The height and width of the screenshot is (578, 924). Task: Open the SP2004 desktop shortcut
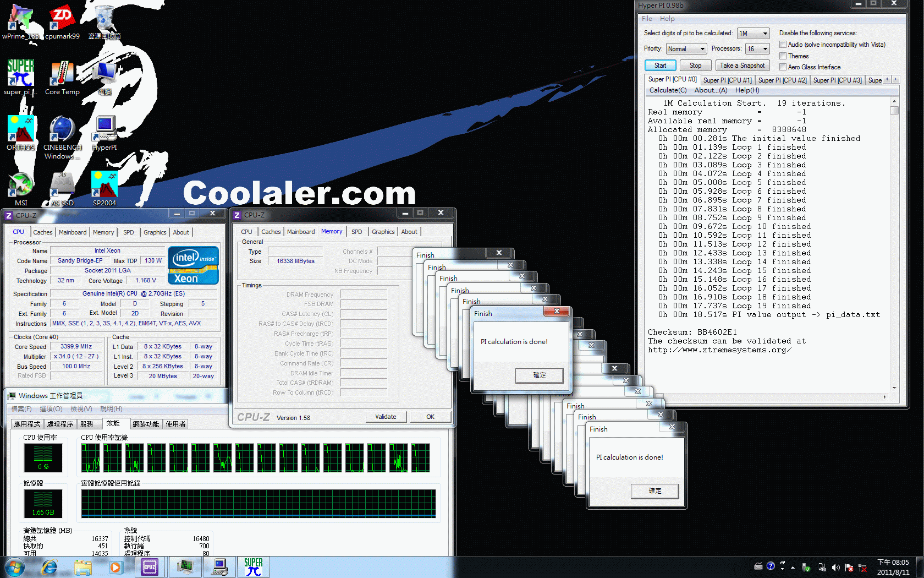[105, 189]
